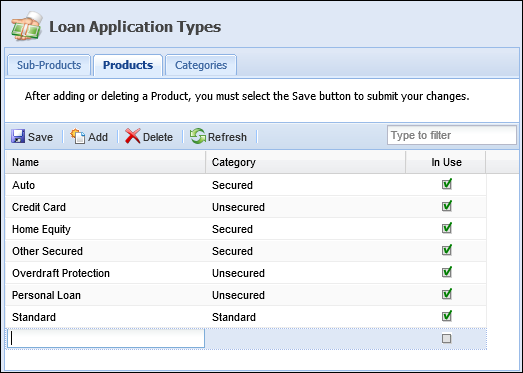Click the Save floppy disk icon
523x373 pixels.
(x=18, y=136)
